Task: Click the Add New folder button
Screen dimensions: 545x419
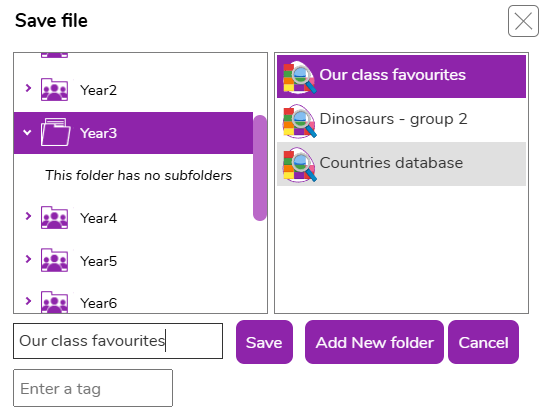Action: tap(374, 342)
